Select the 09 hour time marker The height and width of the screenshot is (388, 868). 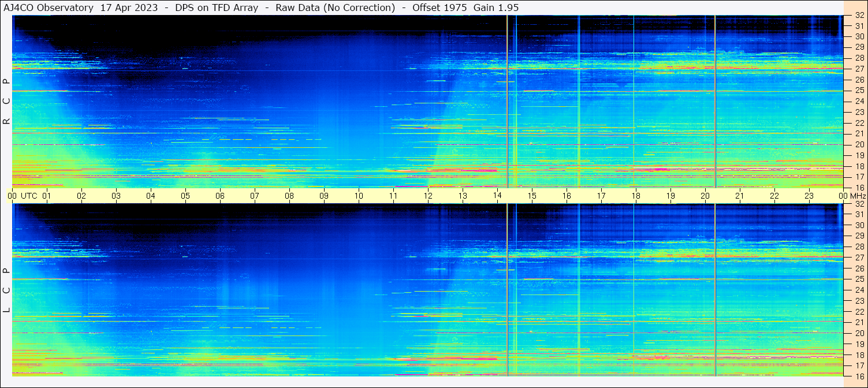tap(324, 196)
